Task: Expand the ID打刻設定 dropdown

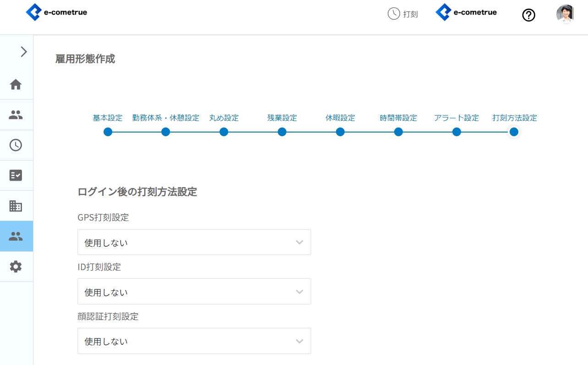Action: pyautogui.click(x=194, y=291)
